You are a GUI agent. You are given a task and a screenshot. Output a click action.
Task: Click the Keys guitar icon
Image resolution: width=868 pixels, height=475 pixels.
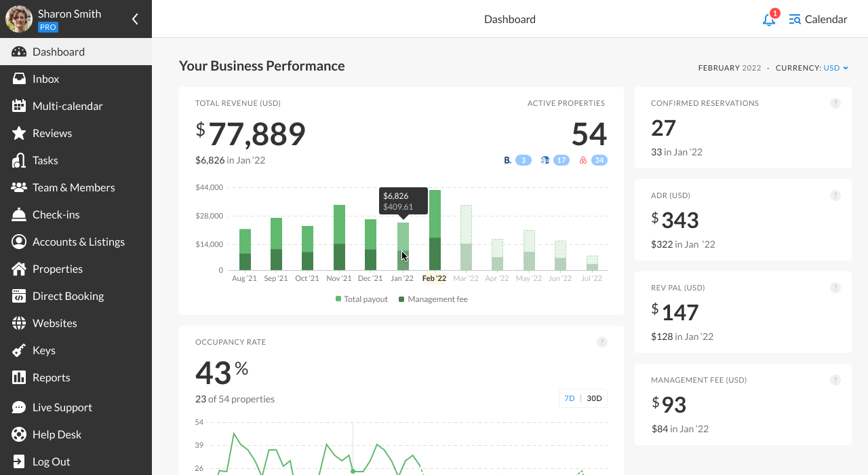[19, 350]
